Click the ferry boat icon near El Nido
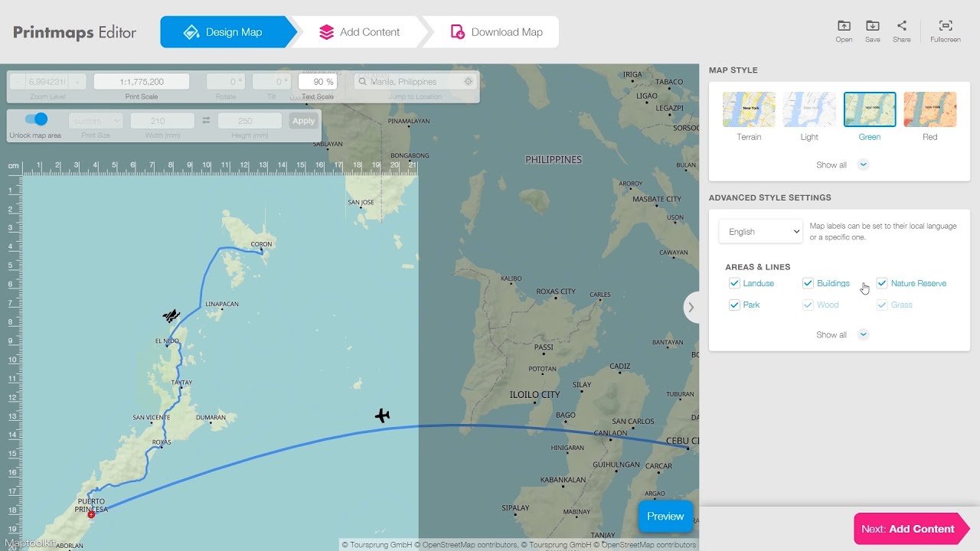This screenshot has width=980, height=551. pos(171,315)
